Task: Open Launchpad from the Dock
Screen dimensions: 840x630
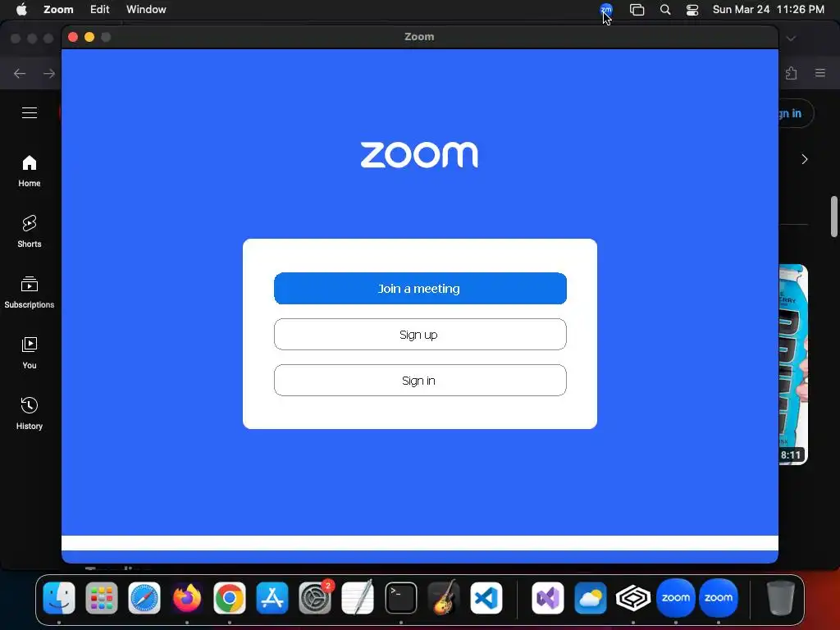Action: pos(102,598)
